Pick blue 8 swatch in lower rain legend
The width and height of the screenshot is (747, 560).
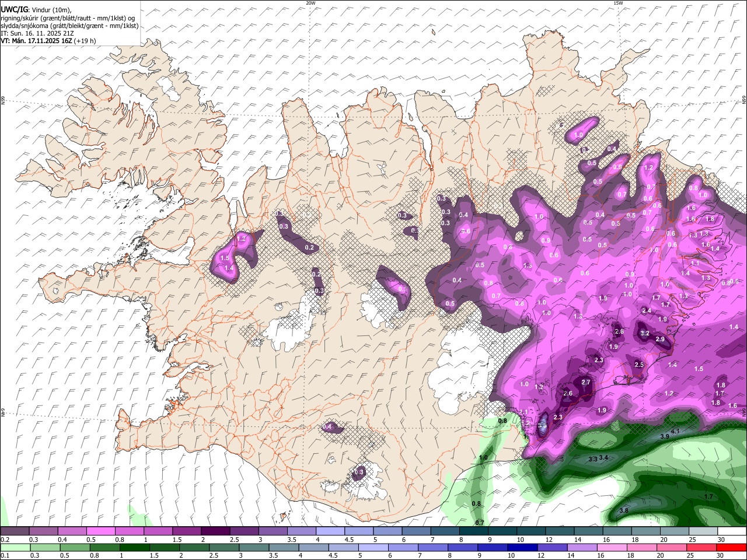(462, 548)
